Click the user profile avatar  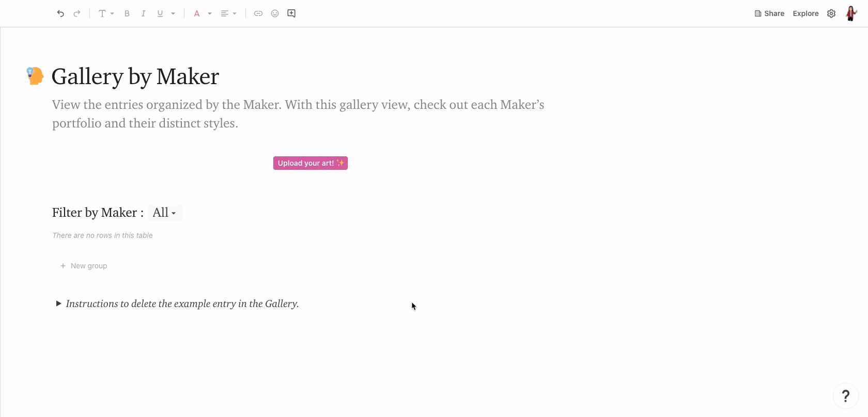(x=851, y=13)
